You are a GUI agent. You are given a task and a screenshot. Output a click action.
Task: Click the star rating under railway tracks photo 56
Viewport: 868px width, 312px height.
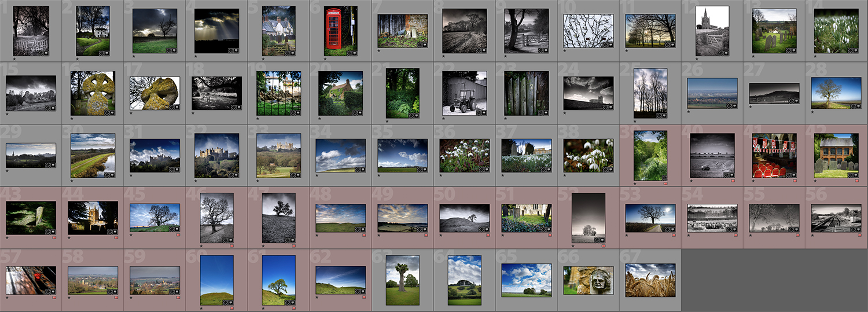[813, 234]
